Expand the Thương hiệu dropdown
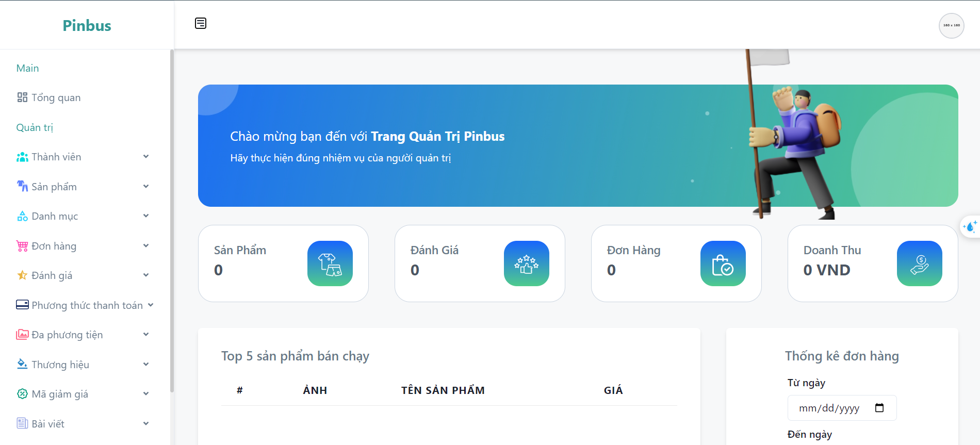Image resolution: width=980 pixels, height=445 pixels. [146, 364]
